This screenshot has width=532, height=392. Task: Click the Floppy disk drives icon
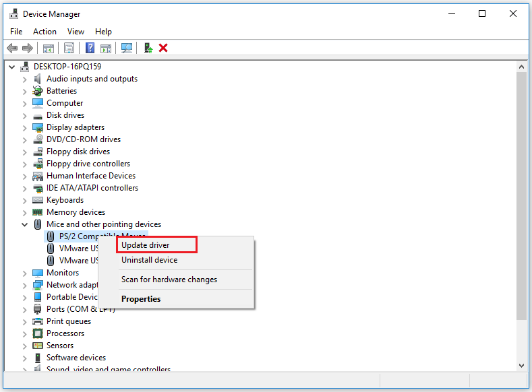point(38,152)
